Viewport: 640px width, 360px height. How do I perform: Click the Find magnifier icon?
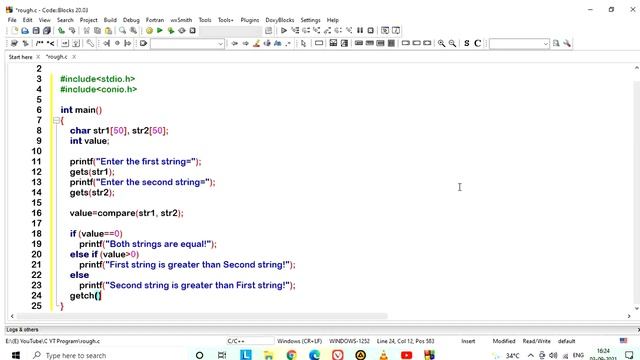122,31
